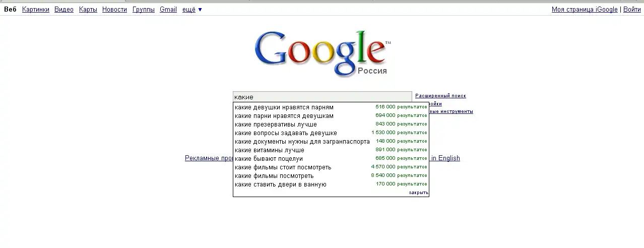The width and height of the screenshot is (644, 248).
Task: Choose 'какие документы нужны для загранпаспорта' suggestion
Action: pyautogui.click(x=302, y=142)
